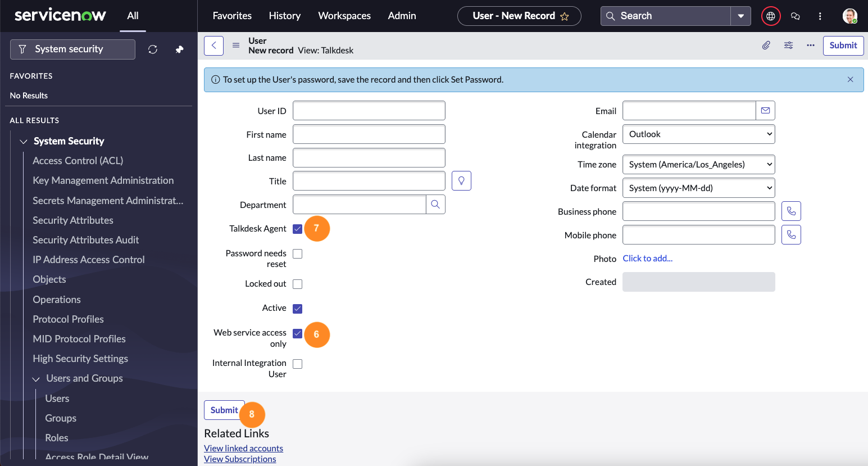Uncheck the Active checkbox

click(298, 309)
